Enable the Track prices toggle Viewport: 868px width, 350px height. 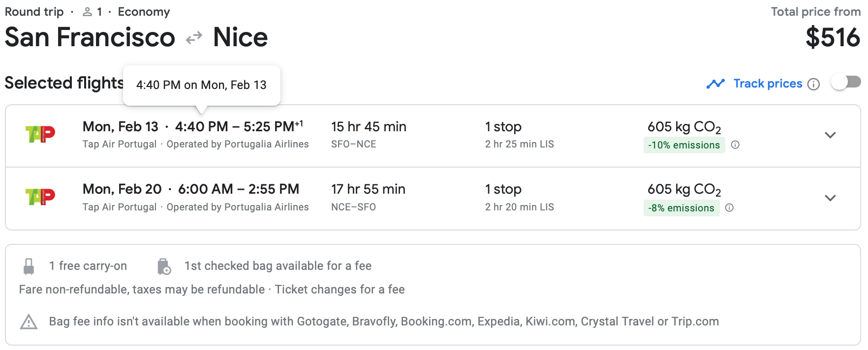click(846, 82)
